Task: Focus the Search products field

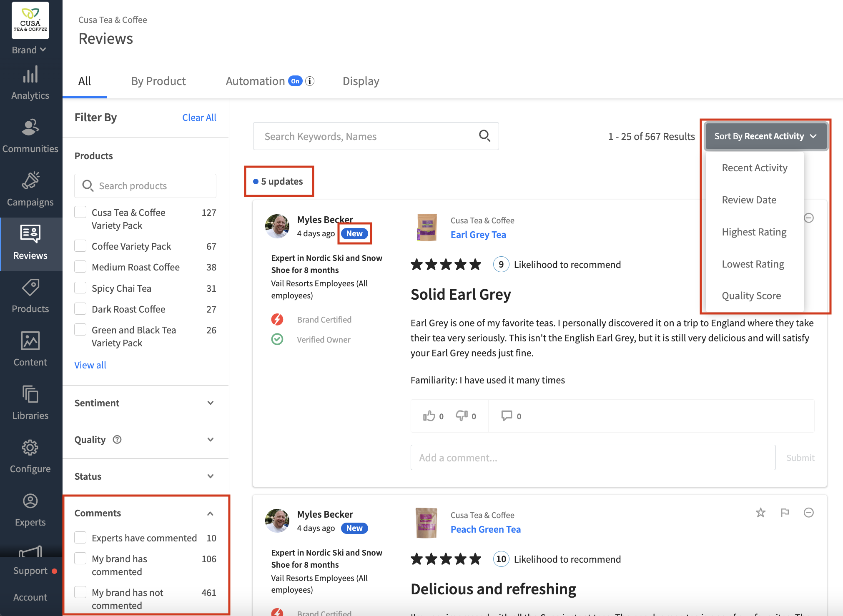Action: (x=145, y=186)
